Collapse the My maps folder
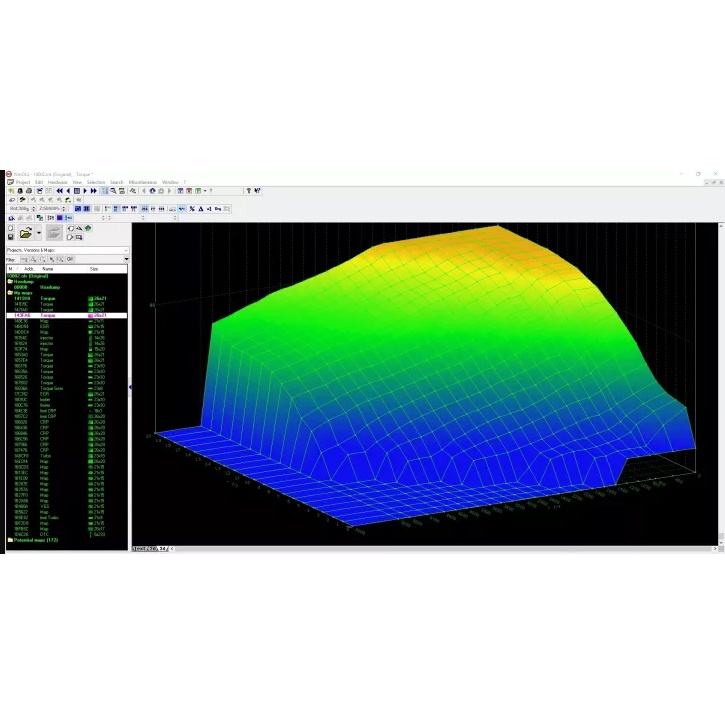 pyautogui.click(x=10, y=293)
